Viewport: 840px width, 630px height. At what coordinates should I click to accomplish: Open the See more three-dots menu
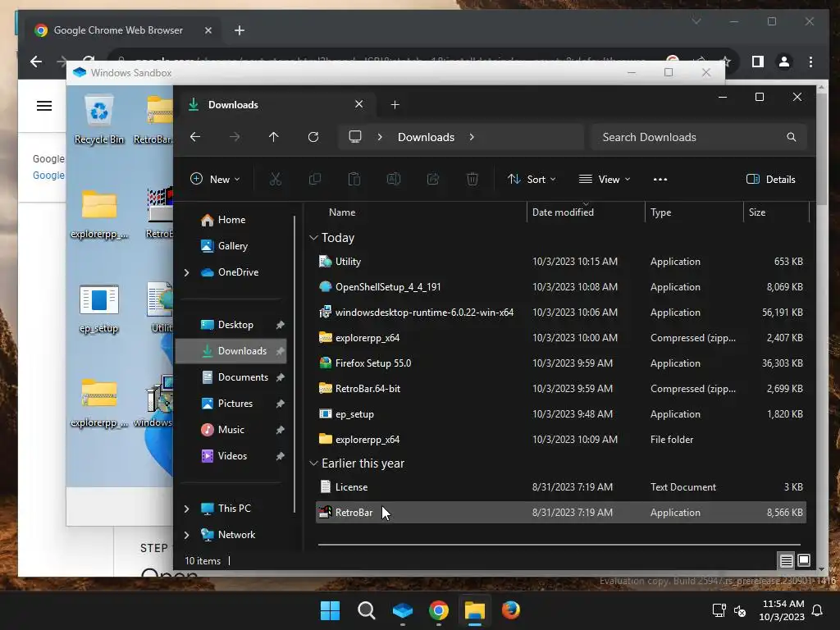[660, 180]
